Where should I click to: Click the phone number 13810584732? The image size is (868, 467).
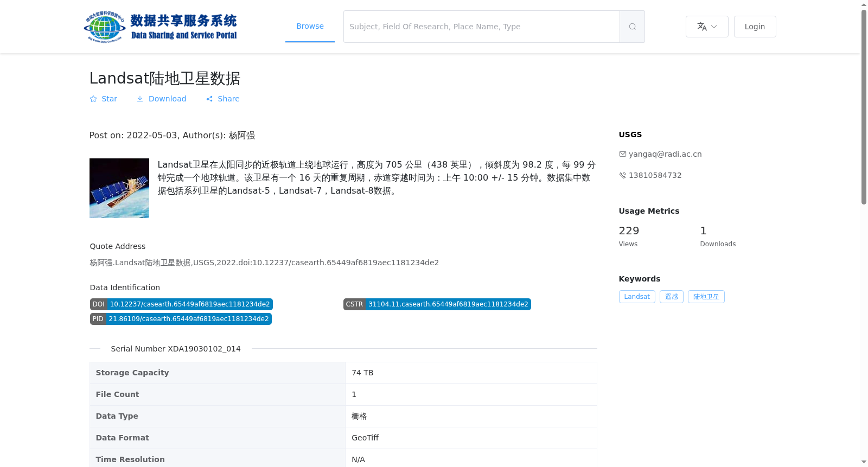(655, 175)
